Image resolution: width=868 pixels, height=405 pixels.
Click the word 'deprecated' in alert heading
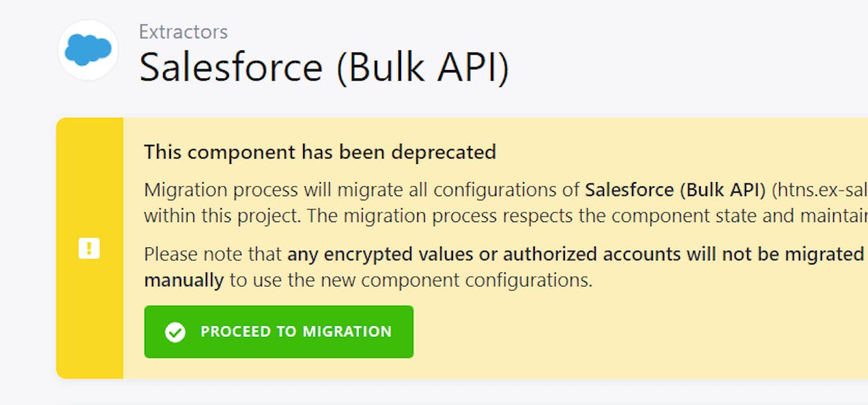[x=444, y=151]
